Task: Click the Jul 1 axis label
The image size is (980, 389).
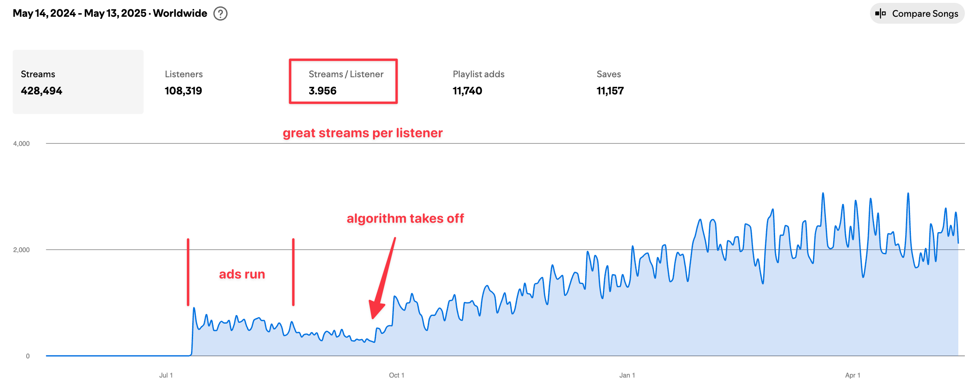Action: coord(166,375)
